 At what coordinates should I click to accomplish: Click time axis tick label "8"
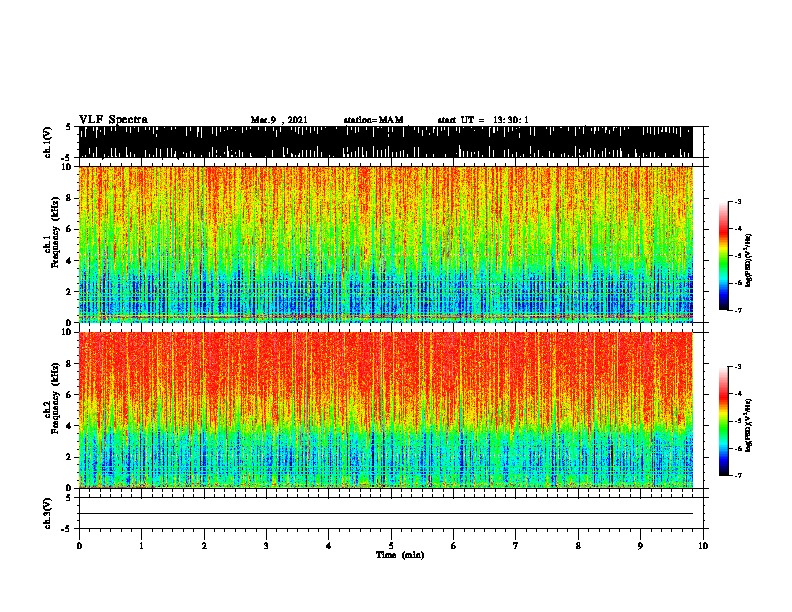click(578, 546)
